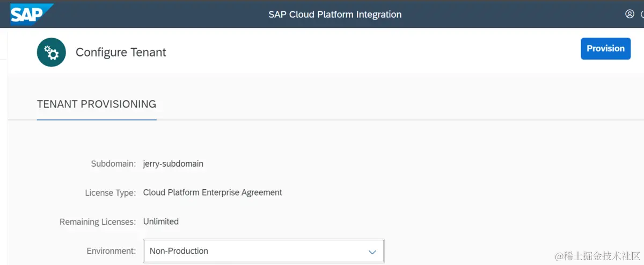Click the Environment field label
Image resolution: width=644 pixels, height=265 pixels.
coord(111,251)
